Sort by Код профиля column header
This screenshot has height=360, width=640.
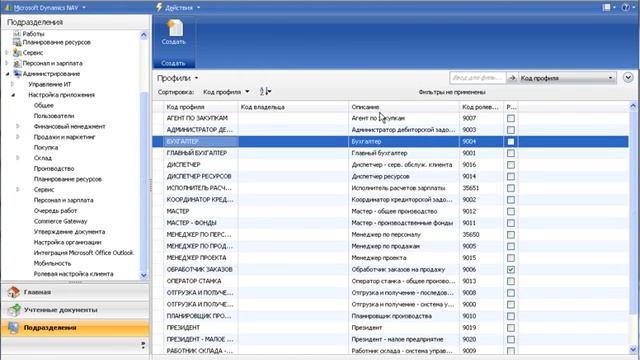(x=201, y=107)
